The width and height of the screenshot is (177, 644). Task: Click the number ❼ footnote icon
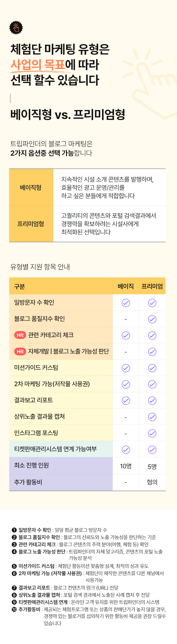click(x=14, y=588)
